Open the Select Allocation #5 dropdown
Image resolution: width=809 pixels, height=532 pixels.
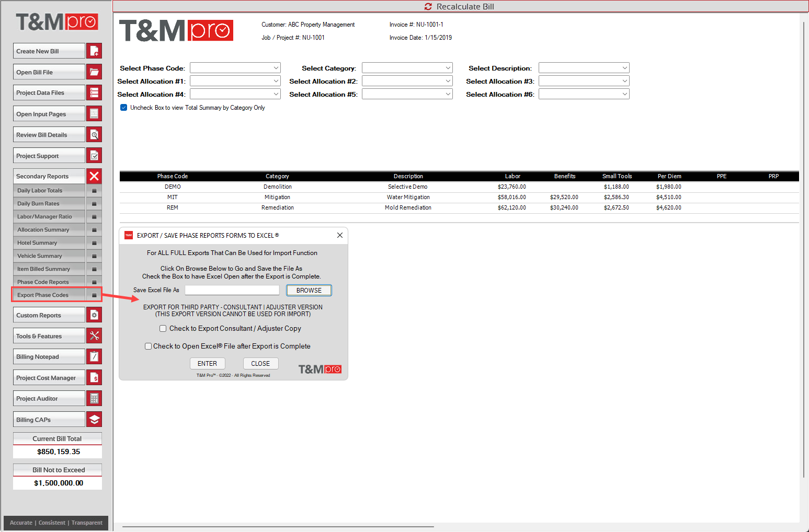click(x=407, y=94)
